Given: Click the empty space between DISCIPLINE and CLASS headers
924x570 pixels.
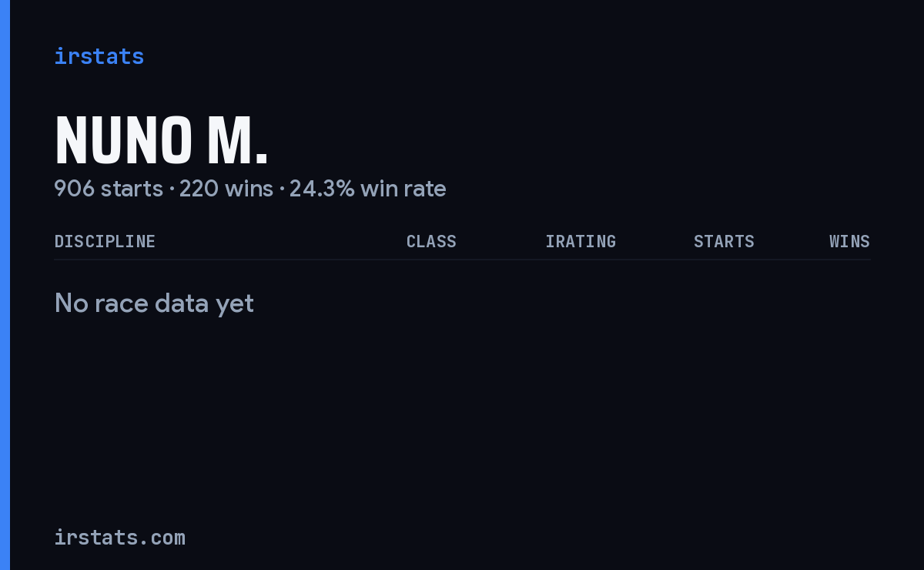Looking at the screenshot, I should click(x=281, y=241).
